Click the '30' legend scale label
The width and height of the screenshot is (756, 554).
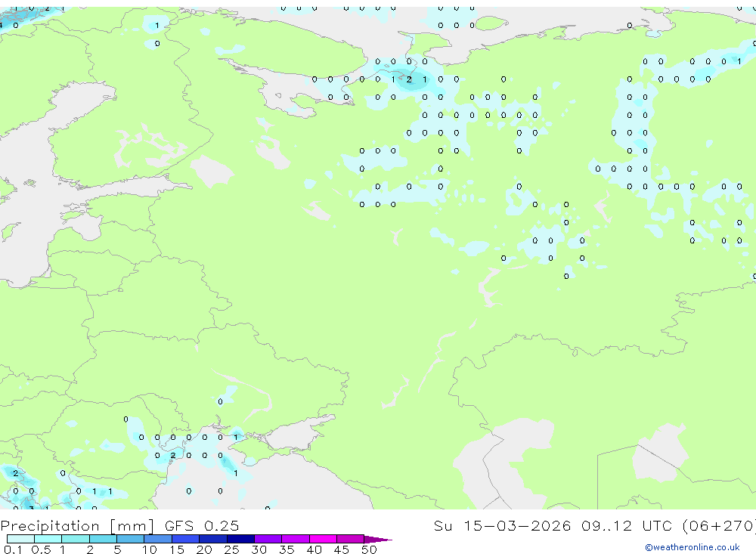point(259,549)
